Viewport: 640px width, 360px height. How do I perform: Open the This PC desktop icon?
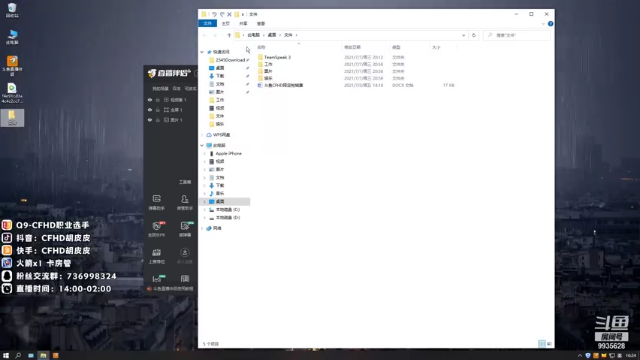[x=12, y=37]
